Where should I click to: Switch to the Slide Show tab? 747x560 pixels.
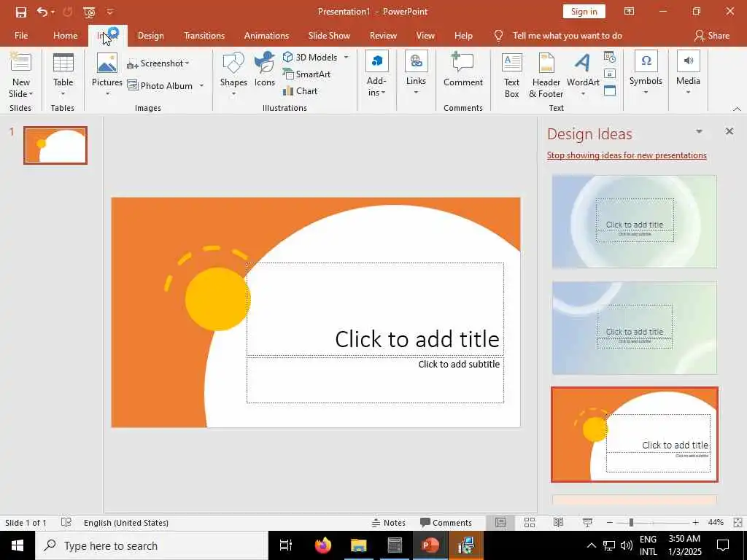point(329,36)
